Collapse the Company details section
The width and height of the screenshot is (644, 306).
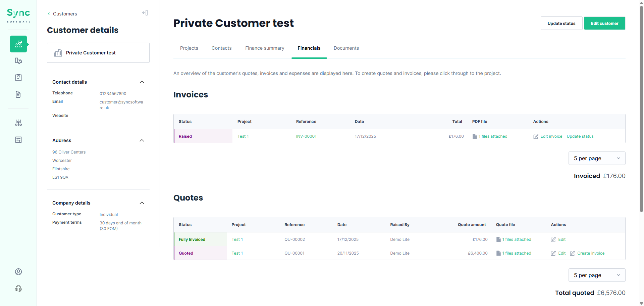142,203
